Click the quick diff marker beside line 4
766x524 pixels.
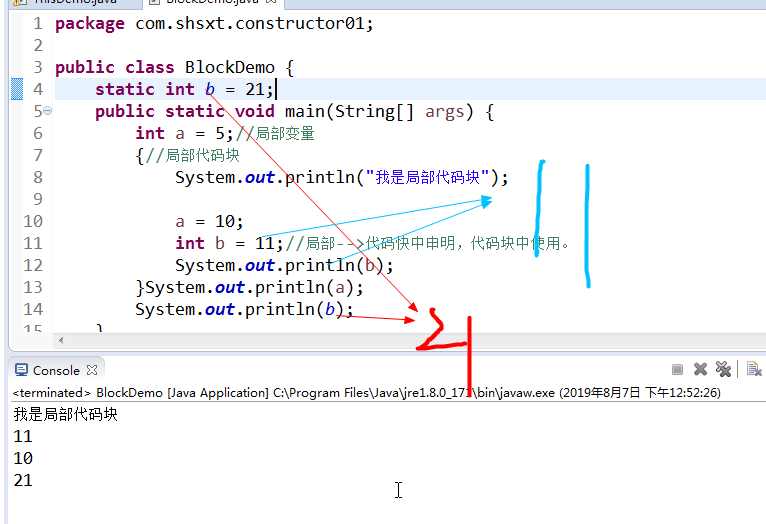[17, 89]
